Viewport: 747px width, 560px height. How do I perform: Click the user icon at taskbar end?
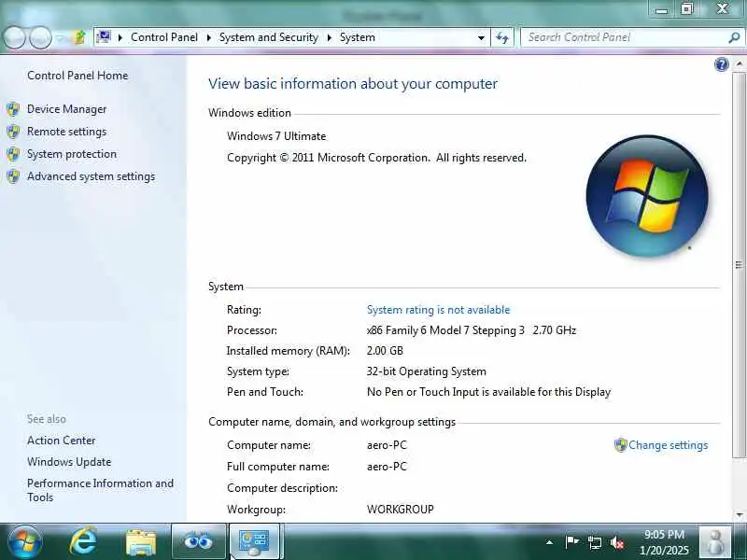pyautogui.click(x=714, y=542)
